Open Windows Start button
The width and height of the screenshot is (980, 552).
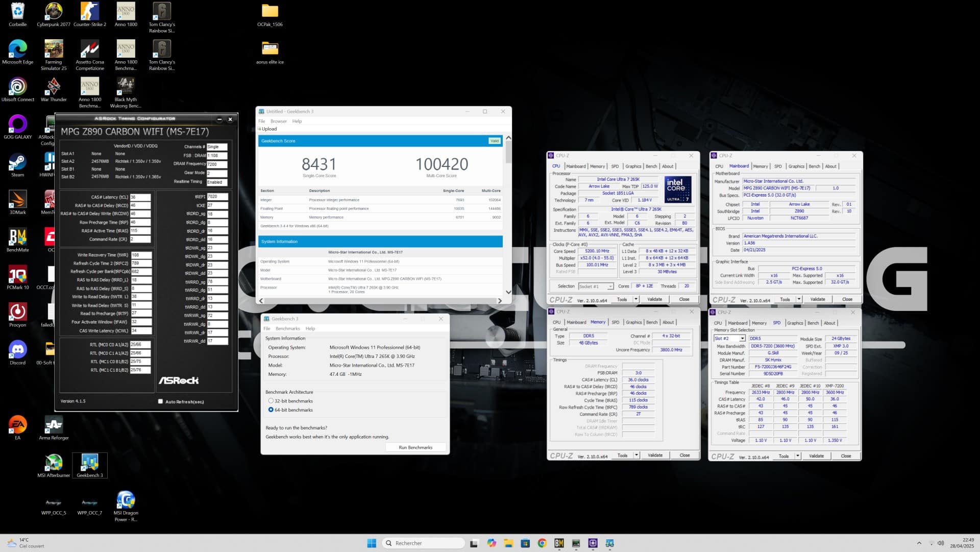coord(372,543)
